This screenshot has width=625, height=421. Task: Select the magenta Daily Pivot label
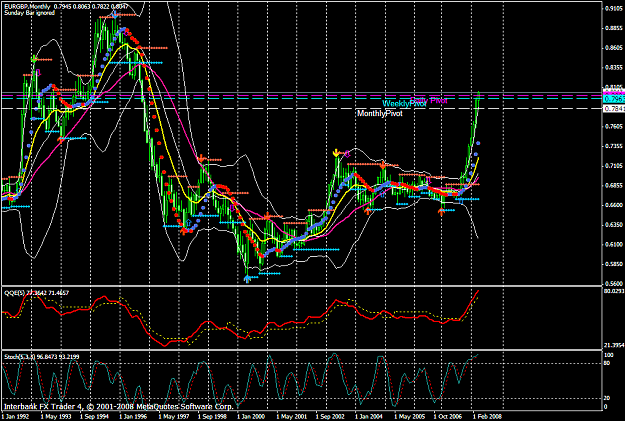point(429,100)
